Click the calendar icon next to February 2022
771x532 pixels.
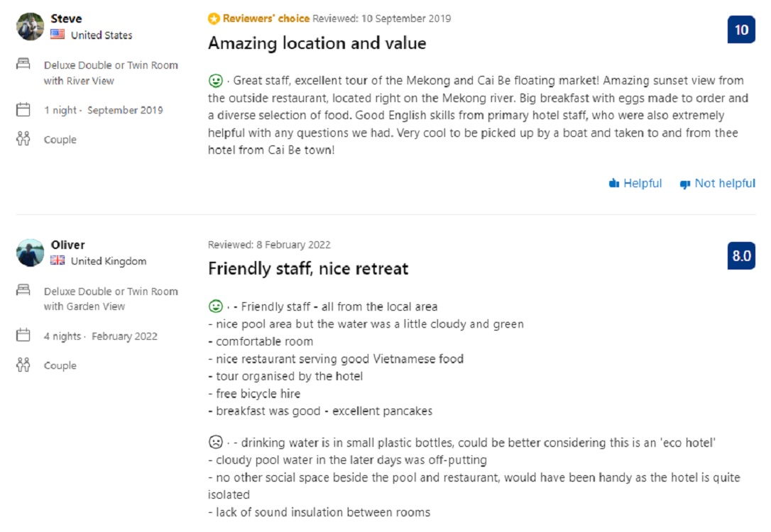tap(23, 336)
